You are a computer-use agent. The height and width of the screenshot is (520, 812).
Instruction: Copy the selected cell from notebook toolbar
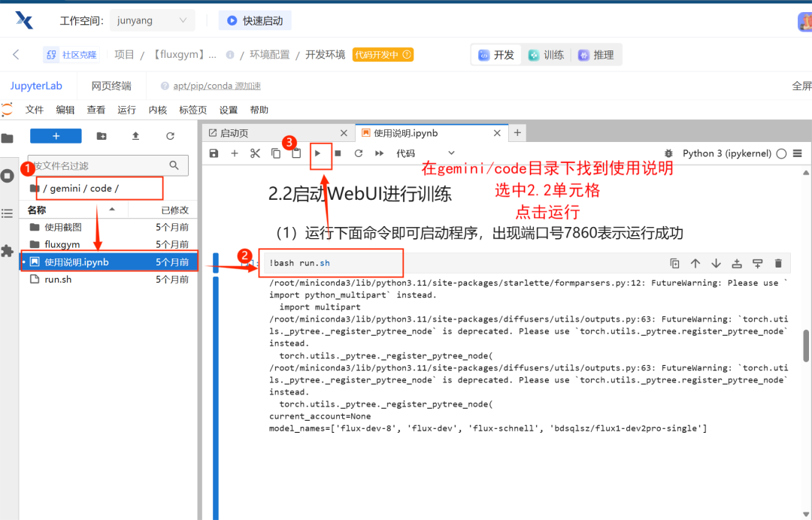276,153
